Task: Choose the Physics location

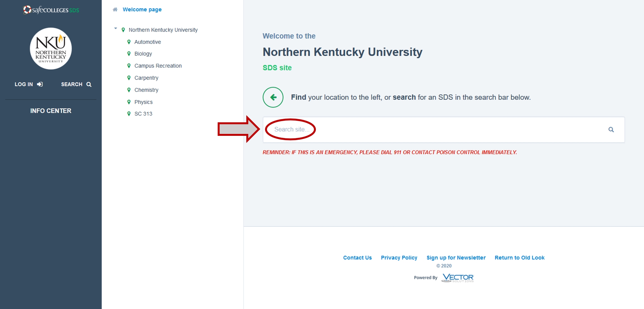Action: click(143, 102)
